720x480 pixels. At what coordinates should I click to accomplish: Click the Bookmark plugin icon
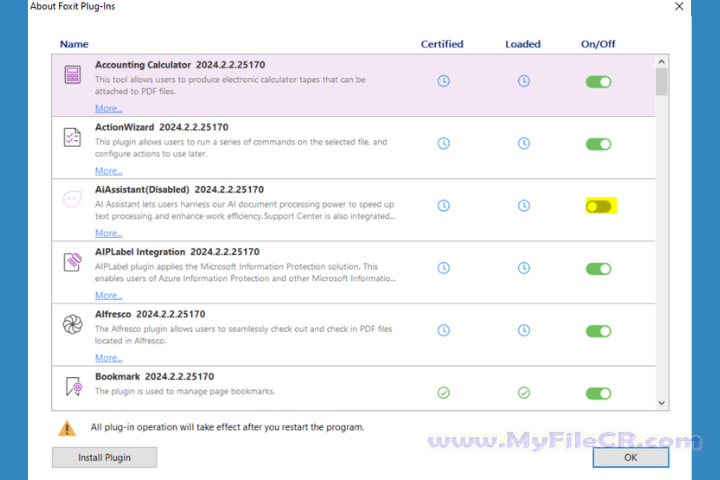click(x=73, y=387)
